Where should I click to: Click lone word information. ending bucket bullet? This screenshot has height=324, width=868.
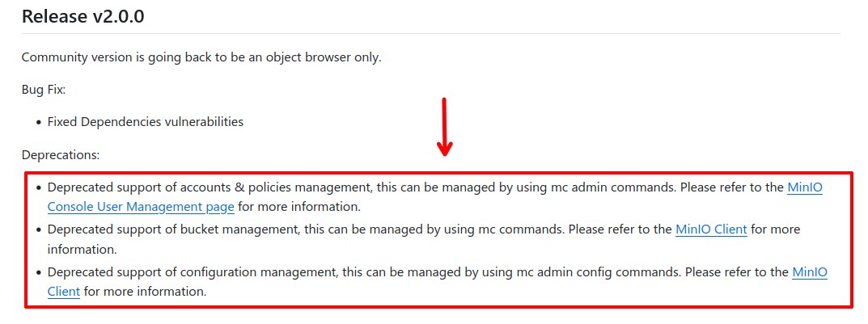(82, 250)
